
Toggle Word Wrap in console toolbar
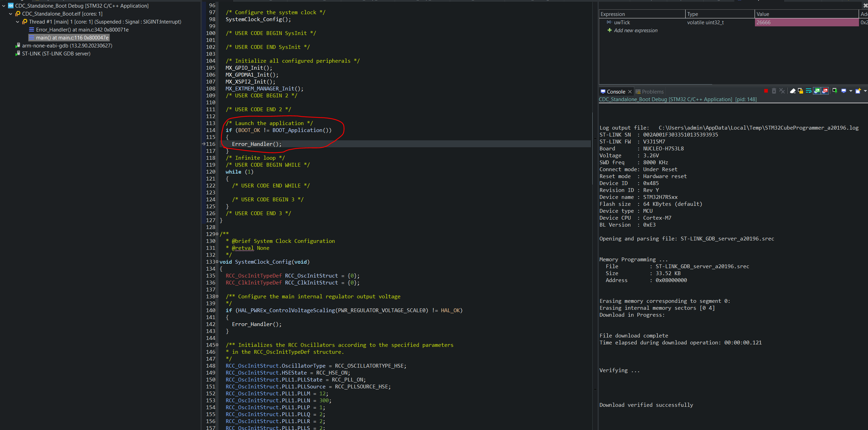[x=808, y=91]
